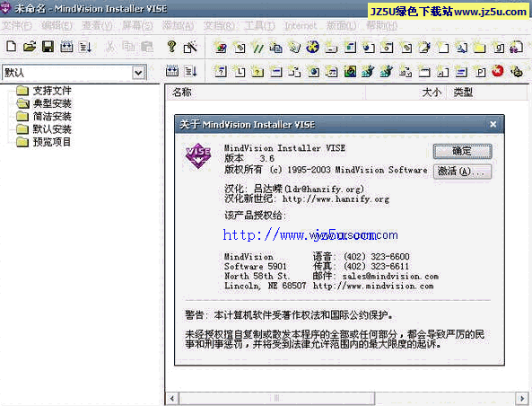Click the 确定 button in About dialog

pyautogui.click(x=462, y=151)
